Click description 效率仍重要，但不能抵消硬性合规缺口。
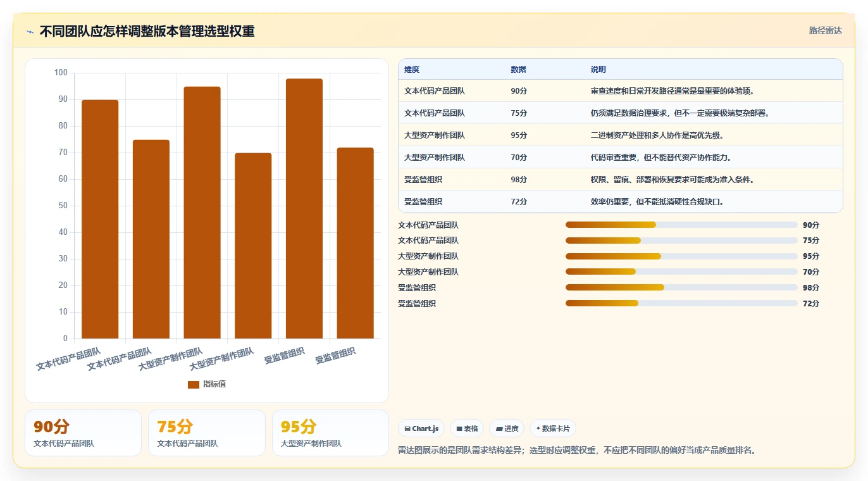 [657, 202]
